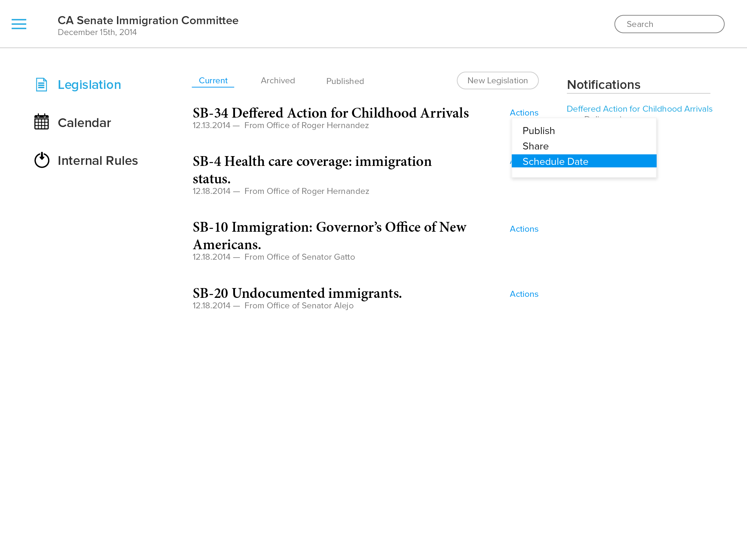
Task: Open Actions dropdown for SB-20
Action: point(524,294)
